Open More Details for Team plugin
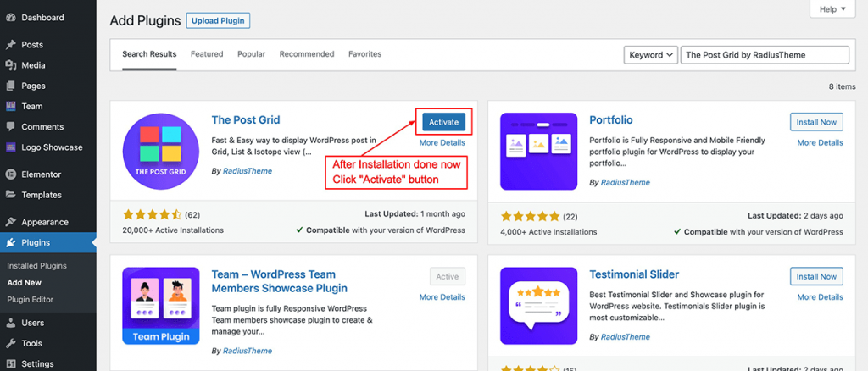This screenshot has width=868, height=371. 442,297
